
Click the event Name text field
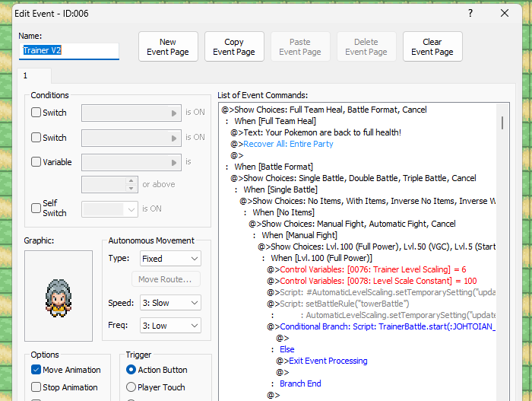pos(69,51)
